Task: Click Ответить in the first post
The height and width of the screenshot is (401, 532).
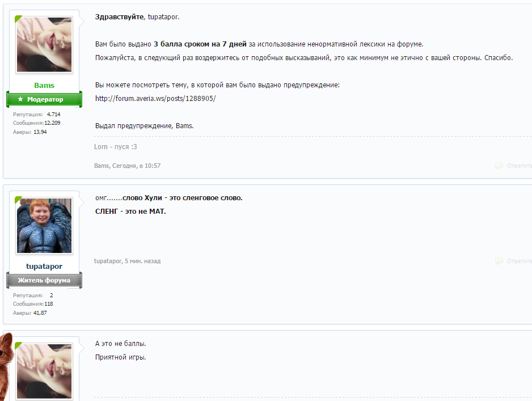Action: point(519,166)
